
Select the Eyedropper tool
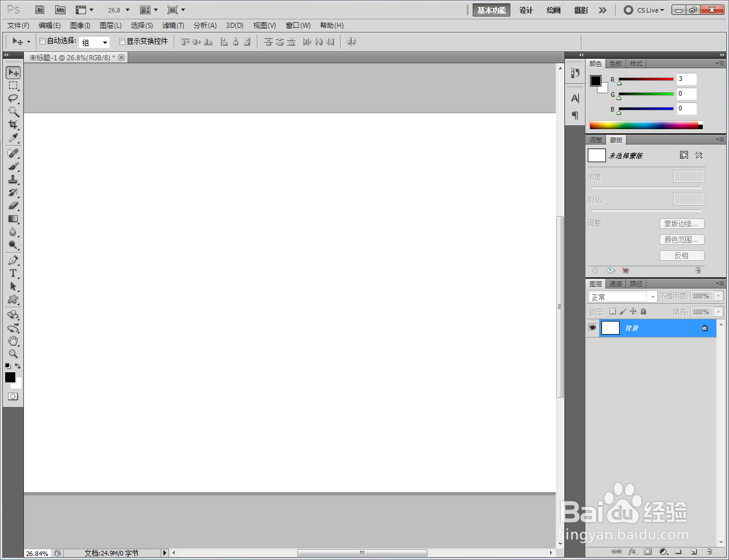point(13,138)
